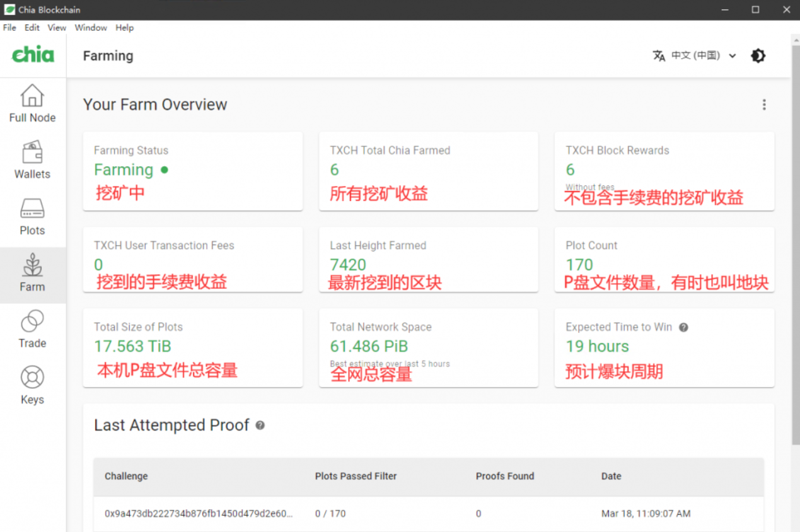Click the TXCH User Transaction Fees label

(164, 246)
